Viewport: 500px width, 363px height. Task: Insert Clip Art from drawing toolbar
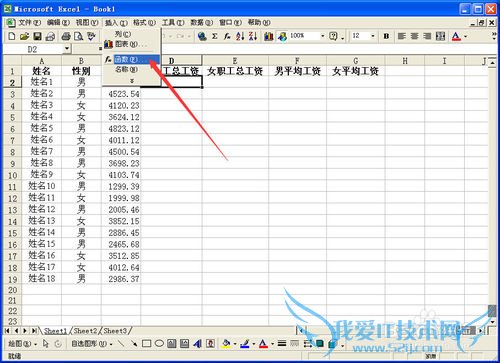[210, 343]
